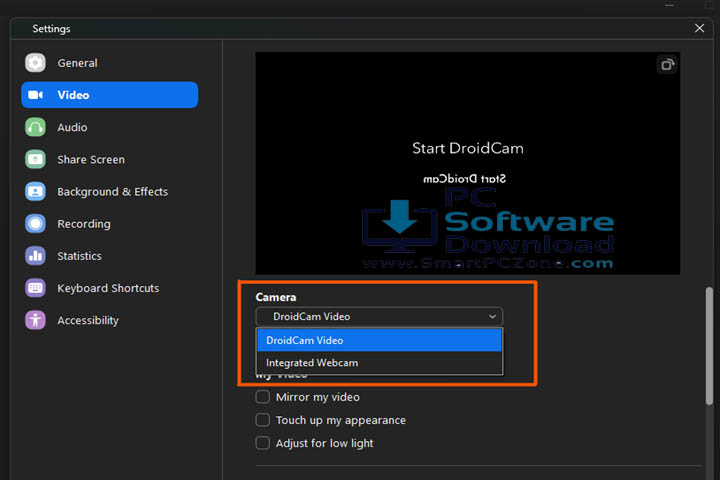Viewport: 720px width, 480px height.
Task: Select the Keyboard Shortcuts tab label
Action: [x=108, y=288]
